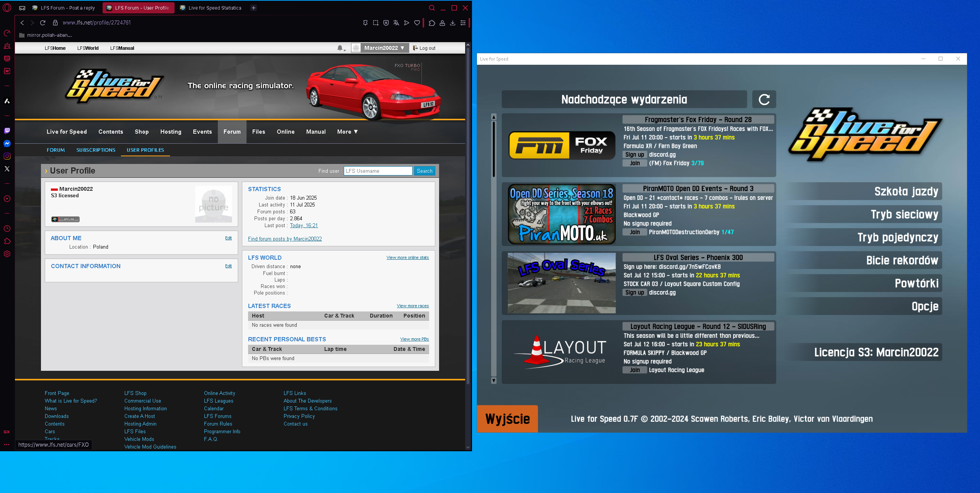Viewport: 980px width, 493px height.
Task: Click the LFS Username input field
Action: [x=378, y=171]
